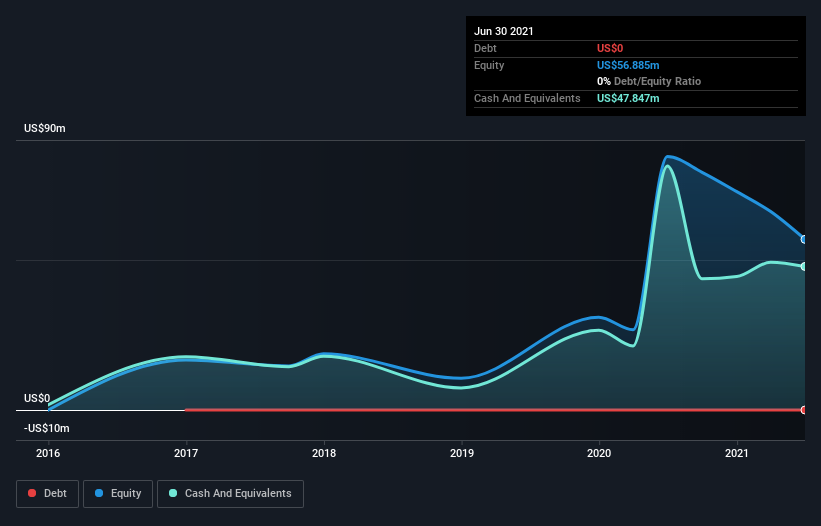The image size is (821, 526).
Task: Click the 2020 axis label
Action: pyautogui.click(x=599, y=453)
